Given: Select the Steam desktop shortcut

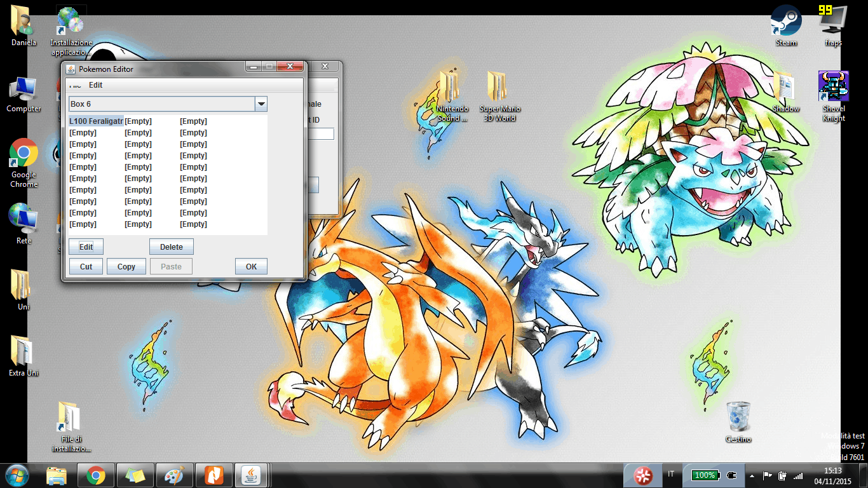Looking at the screenshot, I should [x=786, y=26].
